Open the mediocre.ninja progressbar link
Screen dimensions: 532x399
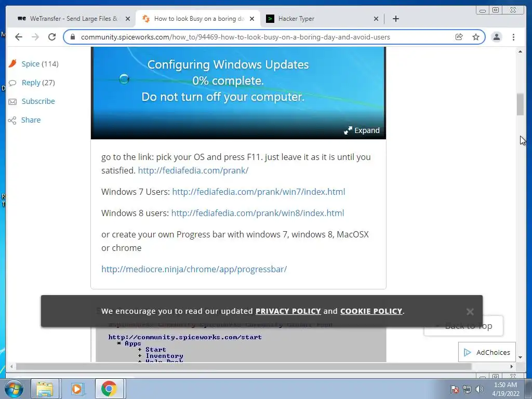194,269
